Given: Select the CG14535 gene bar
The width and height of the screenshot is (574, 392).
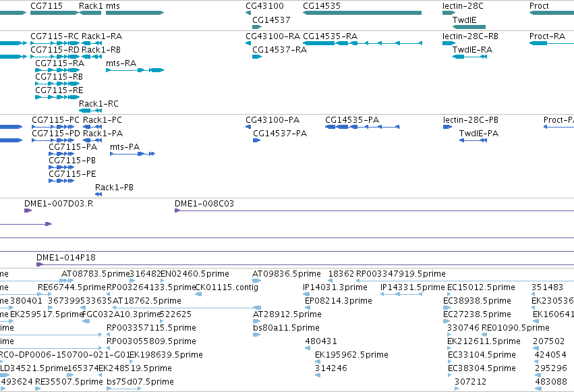Looking at the screenshot, I should coord(362,13).
